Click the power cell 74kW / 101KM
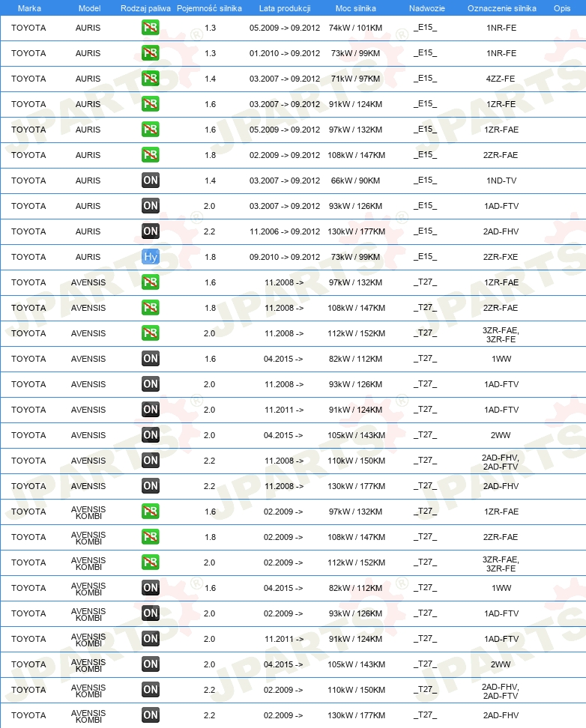The width and height of the screenshot is (586, 728). click(x=355, y=28)
